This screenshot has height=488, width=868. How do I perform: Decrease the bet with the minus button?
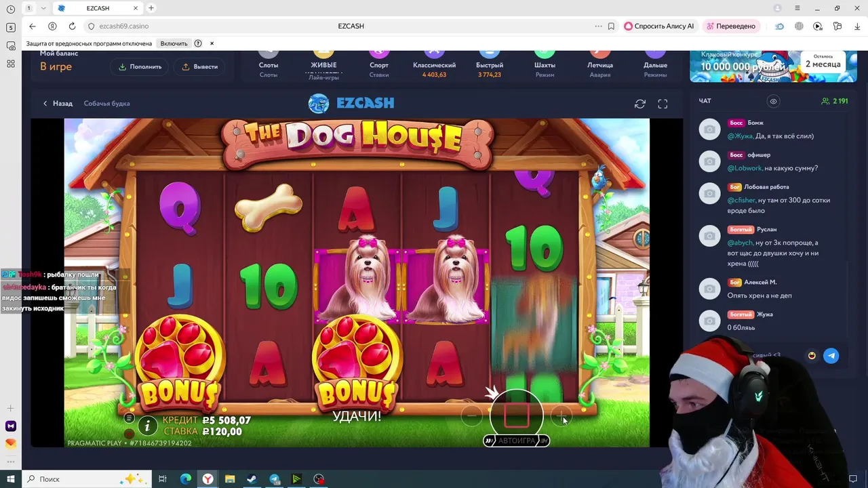point(472,416)
